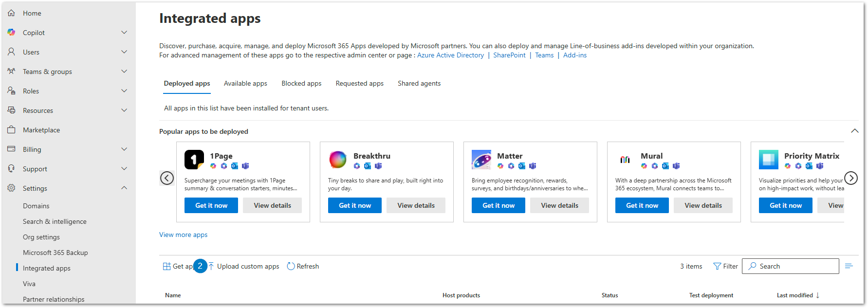The image size is (868, 308).
Task: Click the Last modified sort arrow
Action: pyautogui.click(x=818, y=295)
